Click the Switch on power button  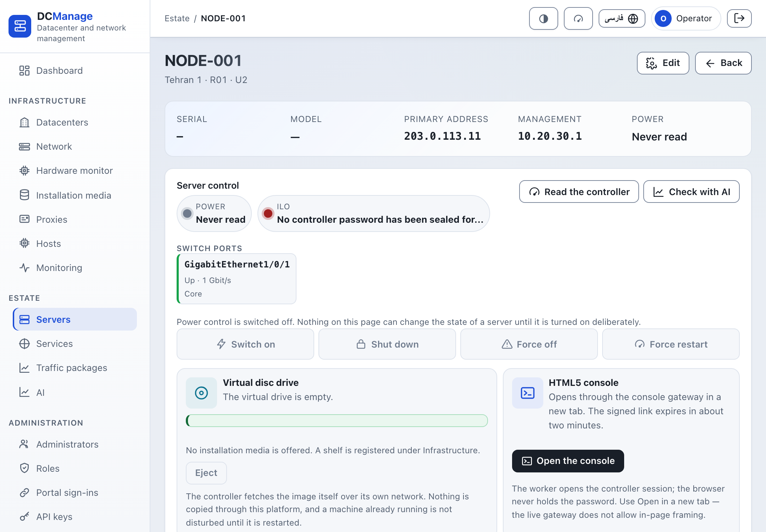tap(245, 344)
